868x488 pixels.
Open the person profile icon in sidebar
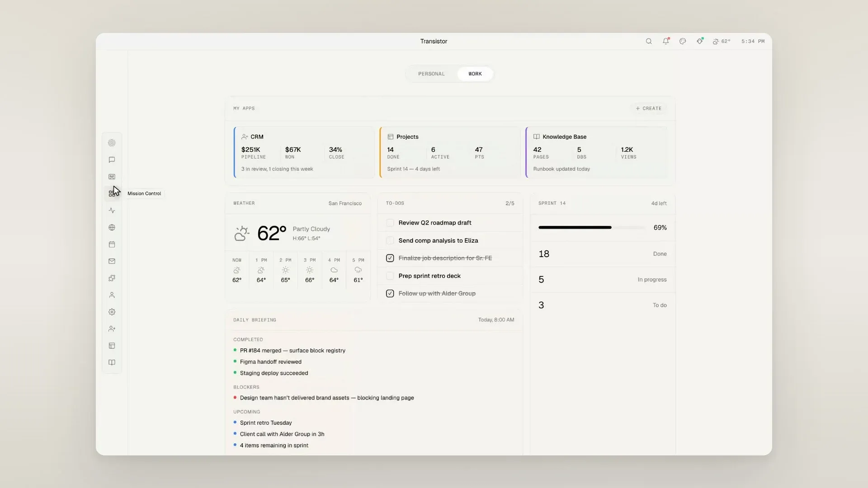click(112, 295)
